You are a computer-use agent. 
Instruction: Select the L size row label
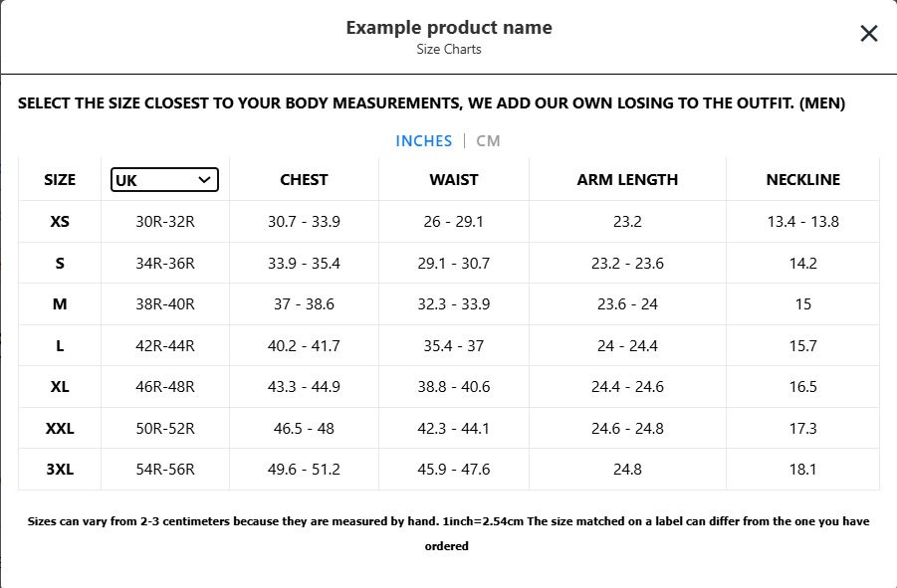[x=60, y=346]
